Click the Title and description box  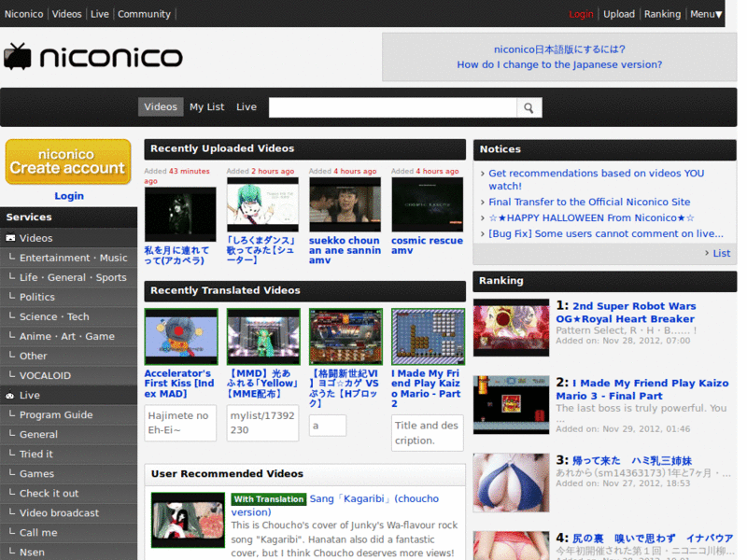coord(428,433)
